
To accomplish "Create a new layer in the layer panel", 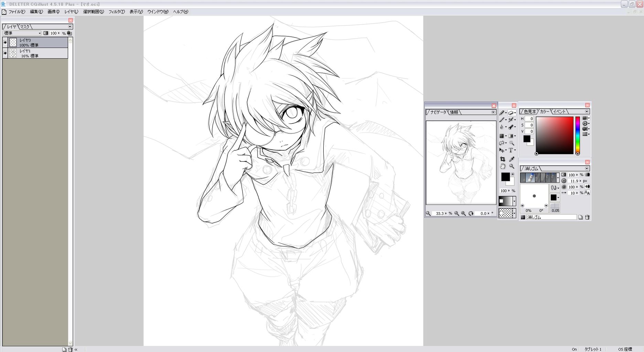I will tap(64, 349).
